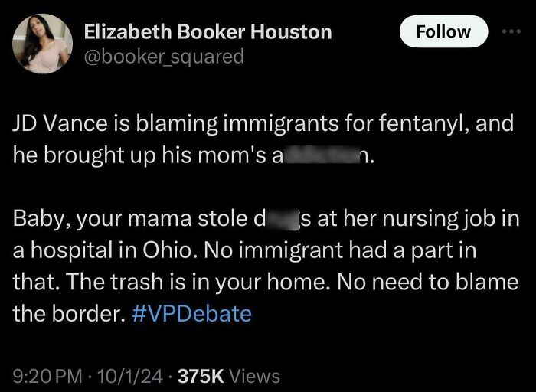Click the words "the border." before the hashtag

click(x=70, y=313)
